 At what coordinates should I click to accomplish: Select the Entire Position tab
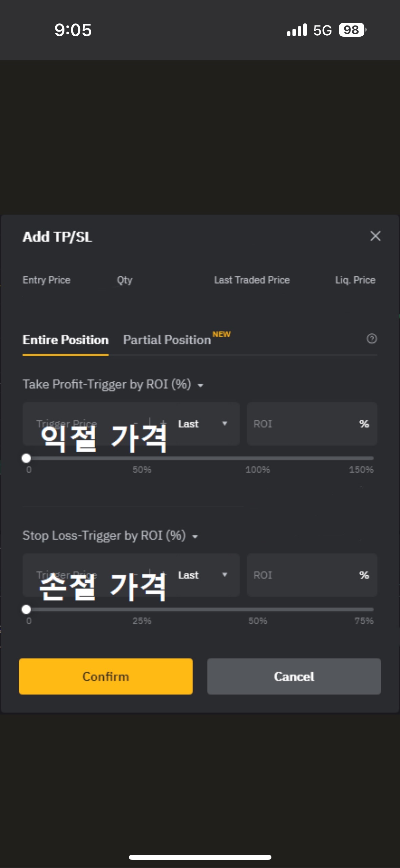point(65,339)
